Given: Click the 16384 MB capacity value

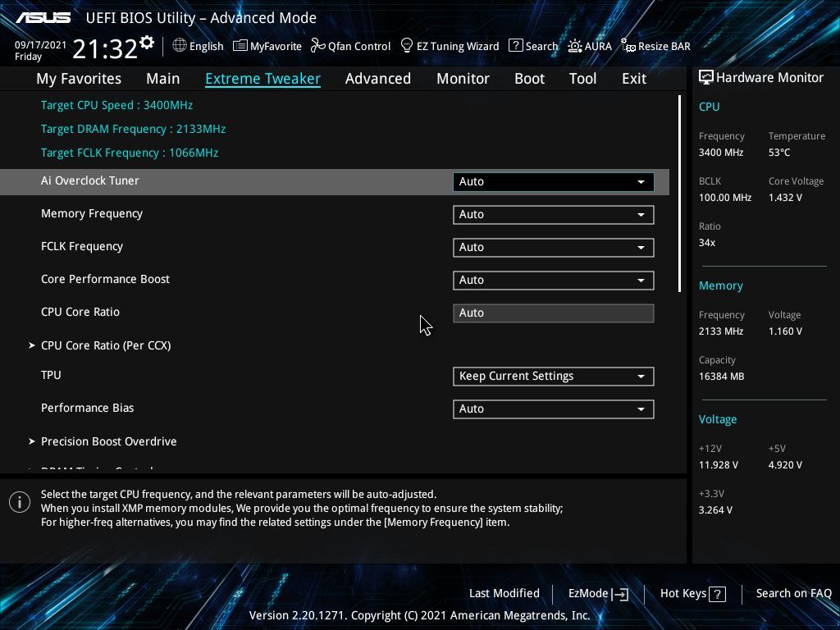Looking at the screenshot, I should [x=721, y=377].
